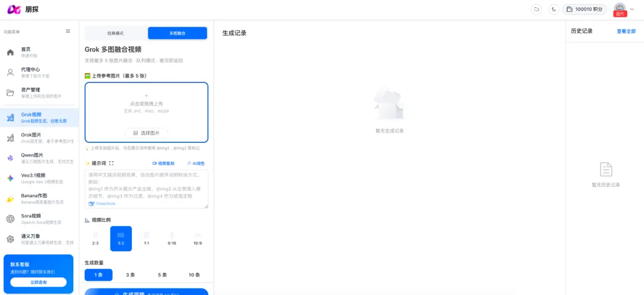Select 通义万象 sidebar icon
Viewport: 644px width, 295px height.
click(11, 239)
